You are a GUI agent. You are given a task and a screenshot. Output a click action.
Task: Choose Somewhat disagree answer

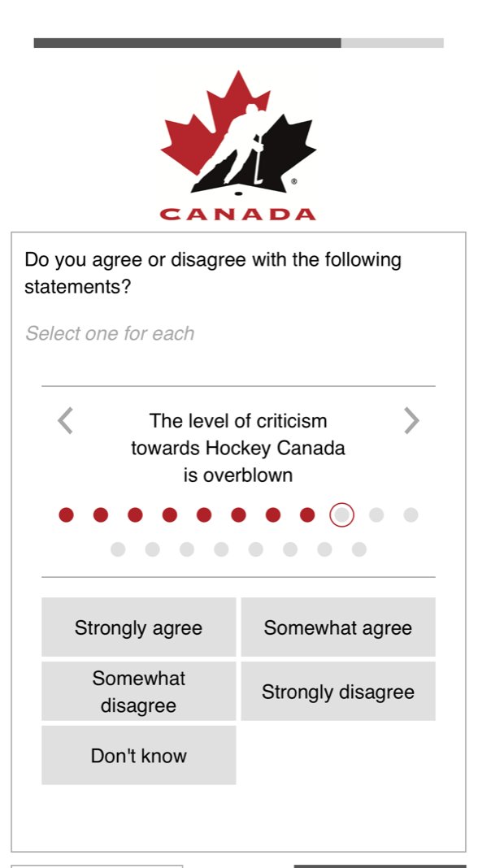[138, 692]
